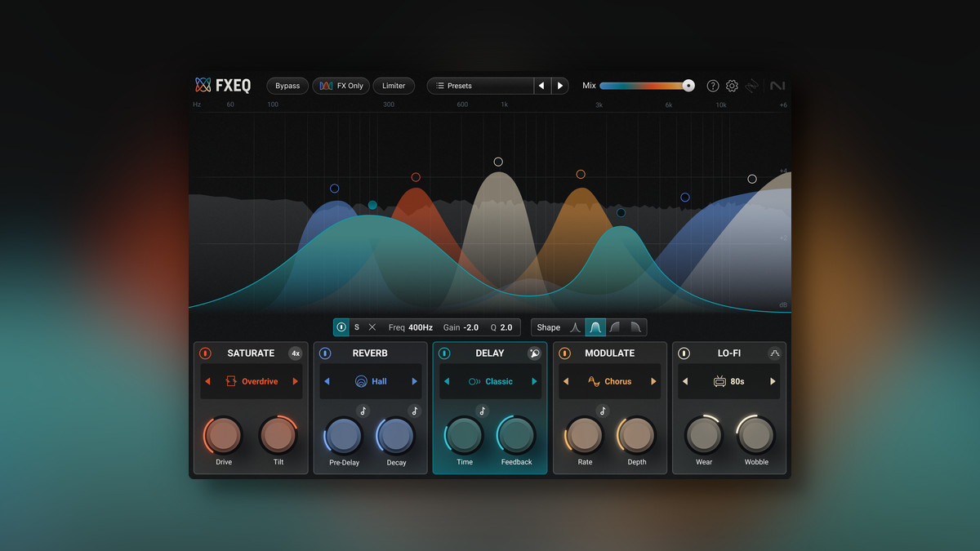980x551 pixels.
Task: Select the bell shape filter icon
Action: click(x=596, y=327)
